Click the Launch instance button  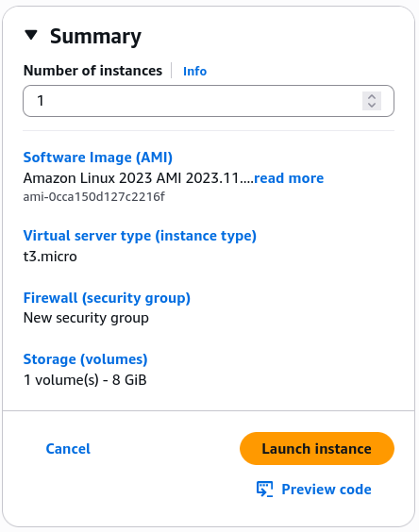(x=317, y=449)
